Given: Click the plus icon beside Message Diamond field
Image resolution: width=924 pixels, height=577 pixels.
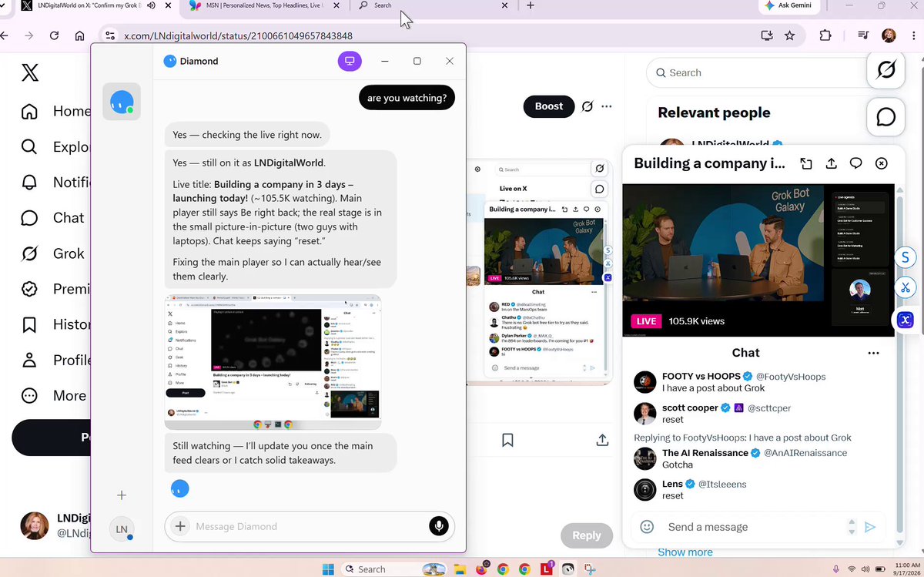Looking at the screenshot, I should coord(180,526).
